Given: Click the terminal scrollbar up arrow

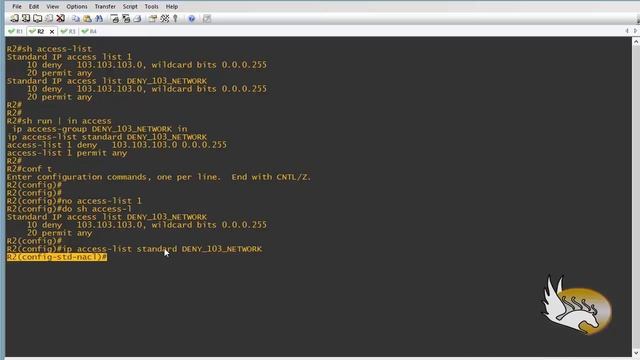Looking at the screenshot, I should [636, 41].
